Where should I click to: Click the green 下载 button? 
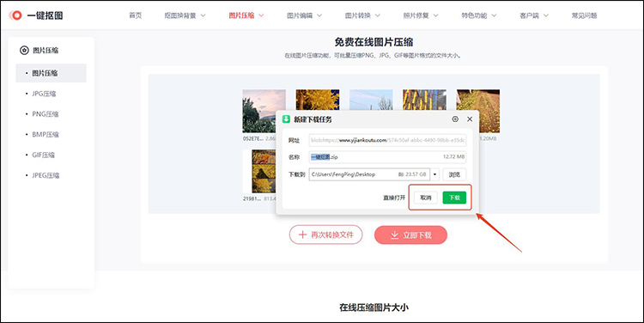tap(454, 198)
